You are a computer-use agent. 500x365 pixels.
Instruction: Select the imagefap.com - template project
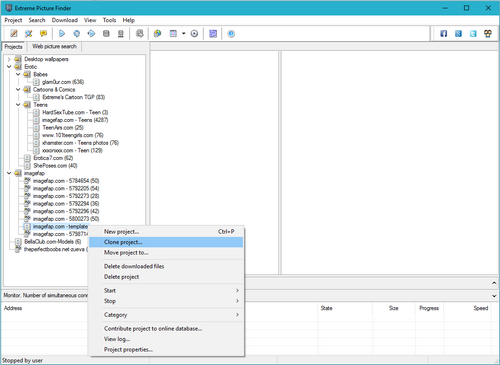(60, 227)
